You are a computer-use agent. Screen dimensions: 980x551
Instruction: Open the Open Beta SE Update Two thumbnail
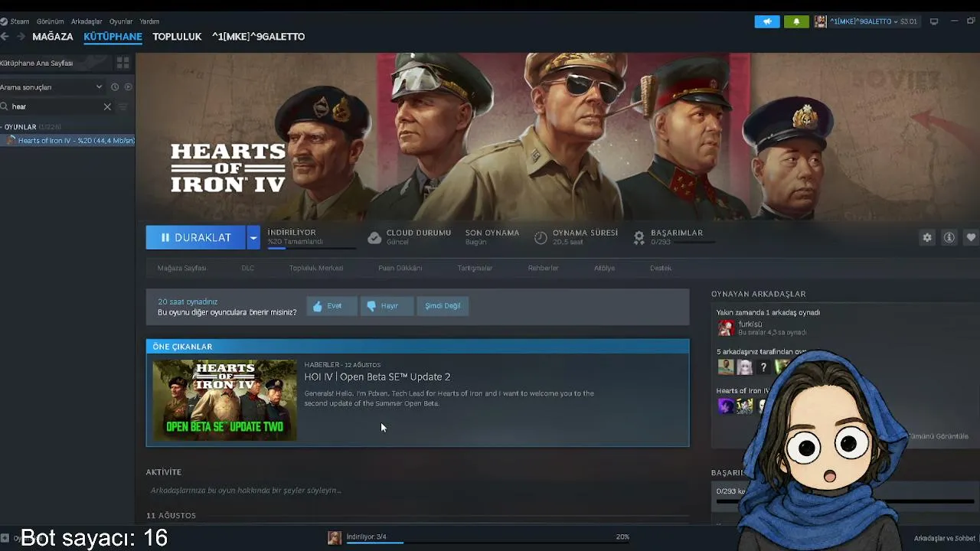(225, 400)
